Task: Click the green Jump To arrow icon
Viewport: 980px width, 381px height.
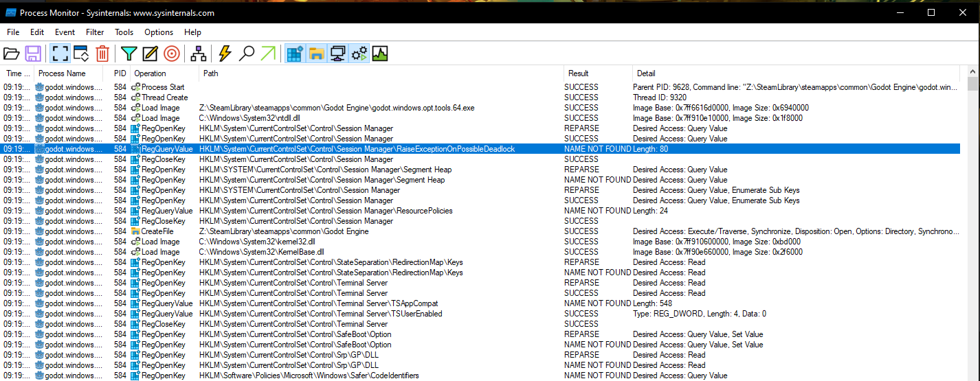Action: (x=268, y=54)
